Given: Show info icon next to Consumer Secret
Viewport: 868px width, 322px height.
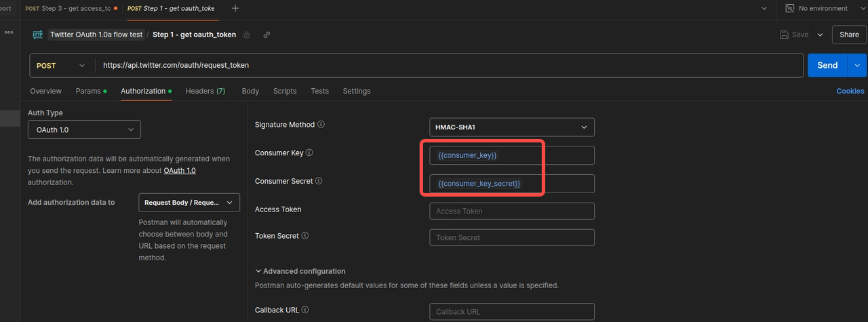Looking at the screenshot, I should [x=319, y=181].
